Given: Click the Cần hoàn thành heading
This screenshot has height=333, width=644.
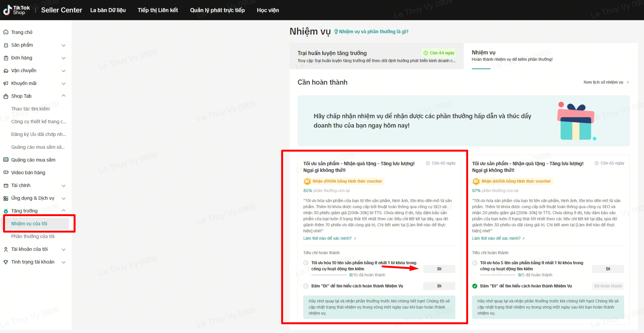Looking at the screenshot, I should [322, 82].
